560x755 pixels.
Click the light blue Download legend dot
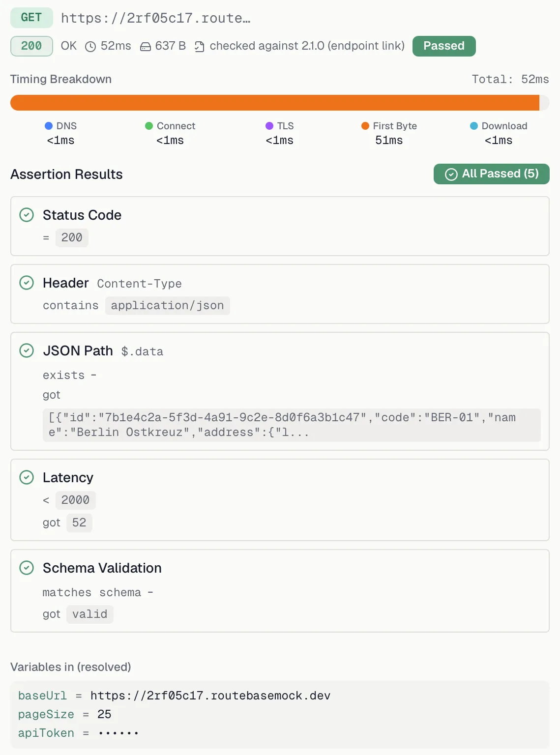(x=474, y=126)
